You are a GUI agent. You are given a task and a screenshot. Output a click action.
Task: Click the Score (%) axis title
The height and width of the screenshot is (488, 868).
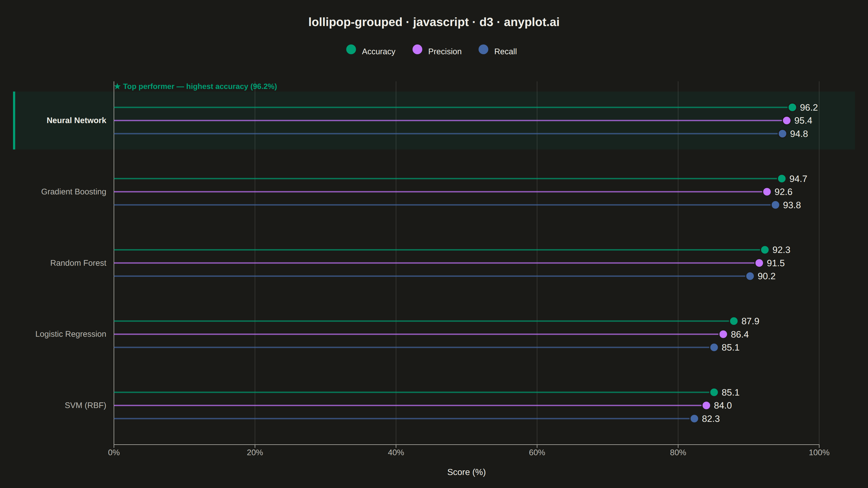[466, 472]
